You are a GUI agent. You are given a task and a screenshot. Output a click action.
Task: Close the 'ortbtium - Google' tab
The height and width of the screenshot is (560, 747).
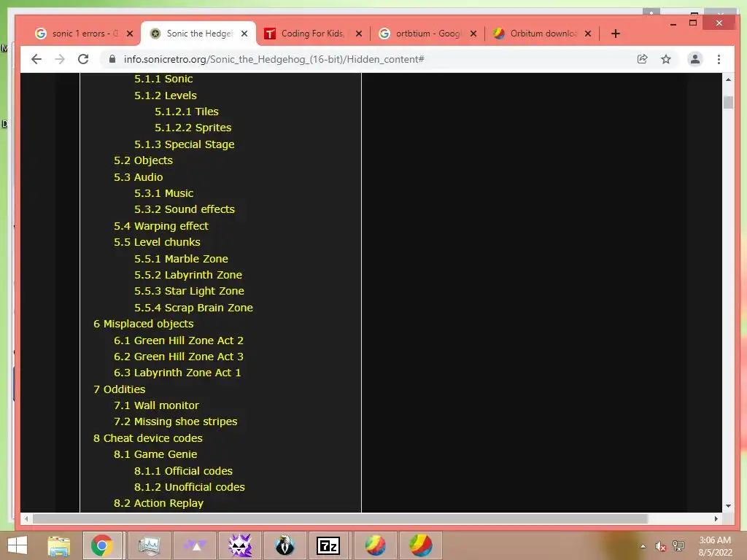click(473, 34)
